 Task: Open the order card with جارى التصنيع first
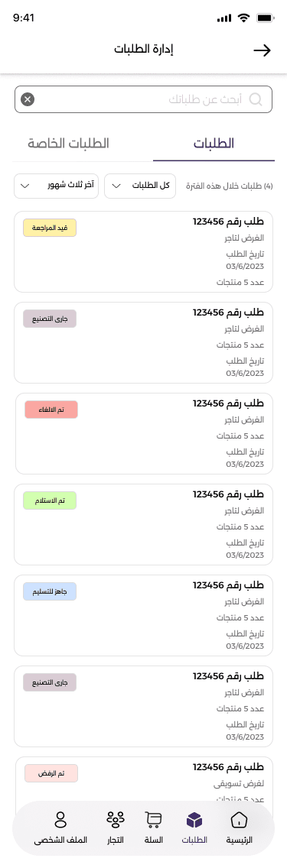click(x=144, y=342)
